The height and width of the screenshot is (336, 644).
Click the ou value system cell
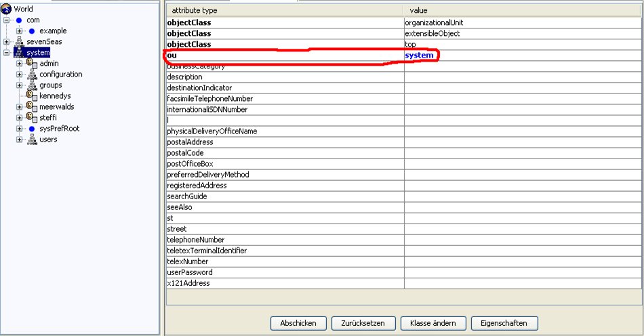(523, 55)
